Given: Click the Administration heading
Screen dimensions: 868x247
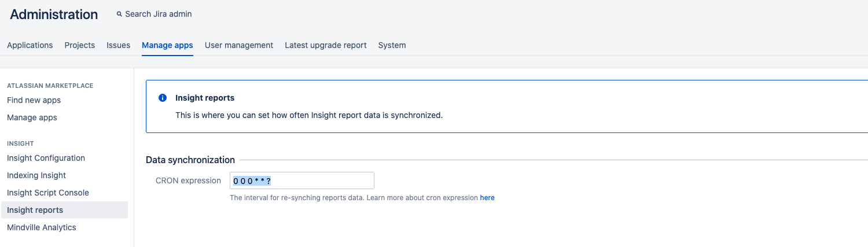Looking at the screenshot, I should pos(54,14).
